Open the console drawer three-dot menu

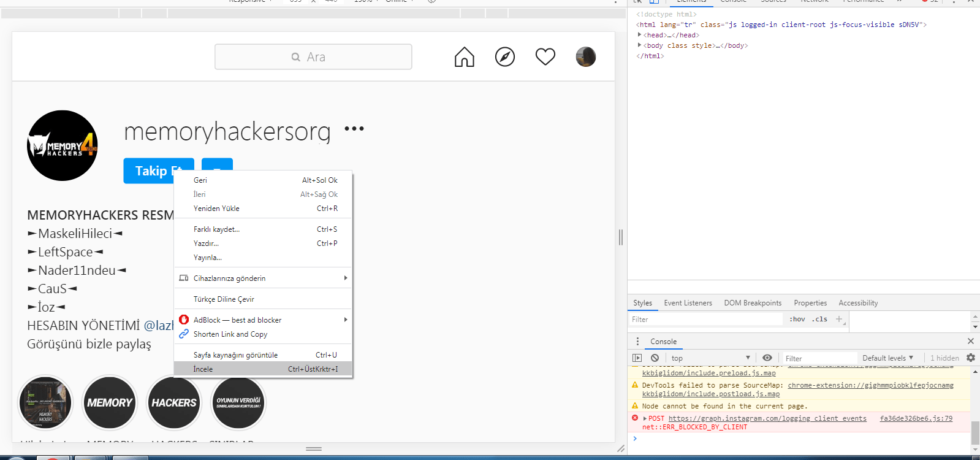[637, 341]
